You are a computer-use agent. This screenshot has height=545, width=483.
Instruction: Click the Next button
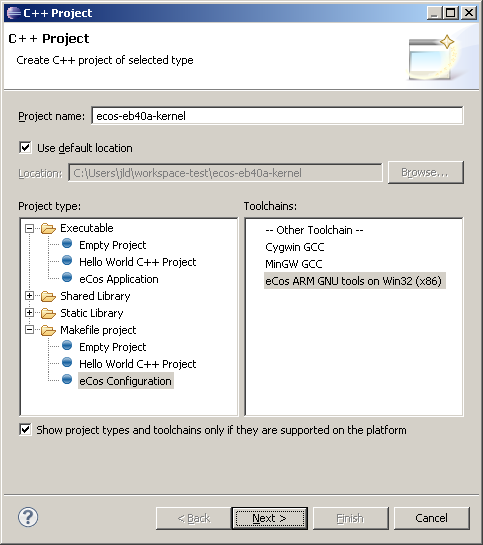coord(270,518)
